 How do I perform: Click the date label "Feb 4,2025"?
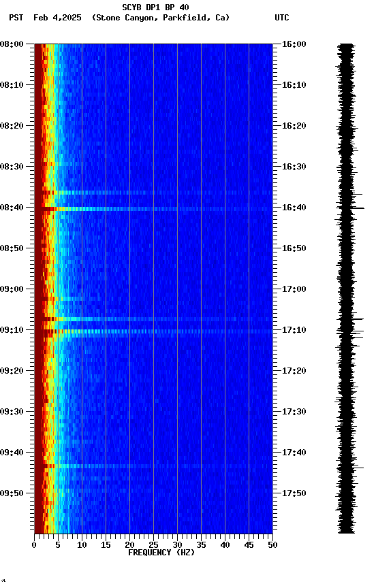(57, 18)
